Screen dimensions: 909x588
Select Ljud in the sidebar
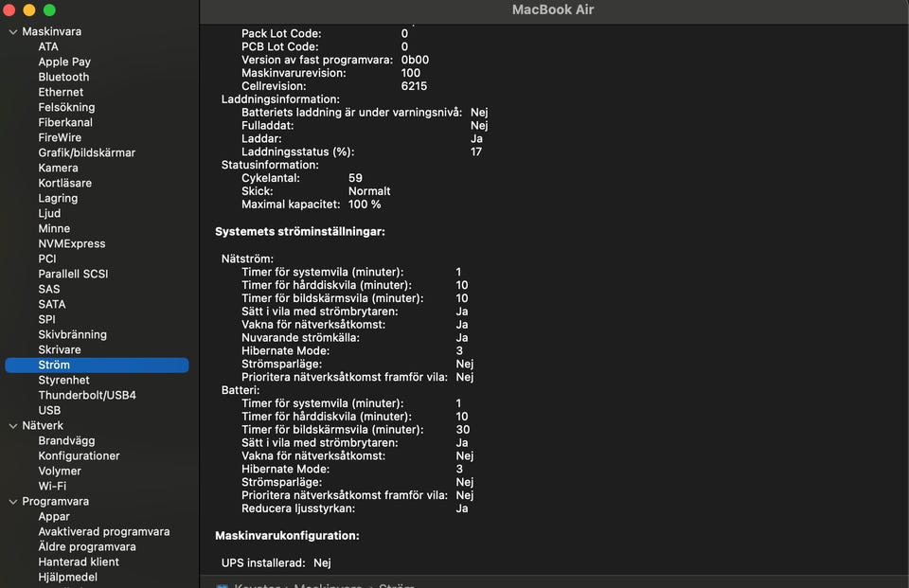click(49, 213)
